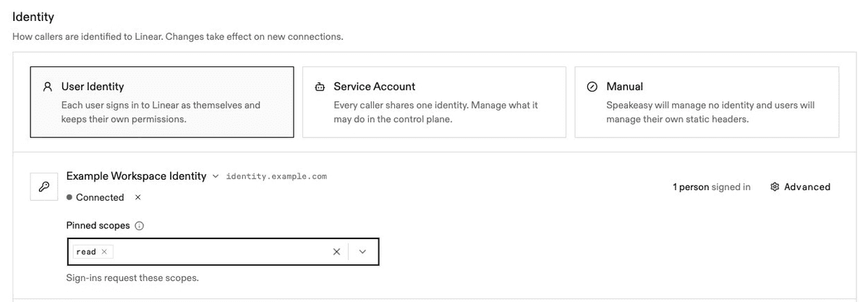868x302 pixels.
Task: Click the Identity section heading
Action: coord(33,17)
